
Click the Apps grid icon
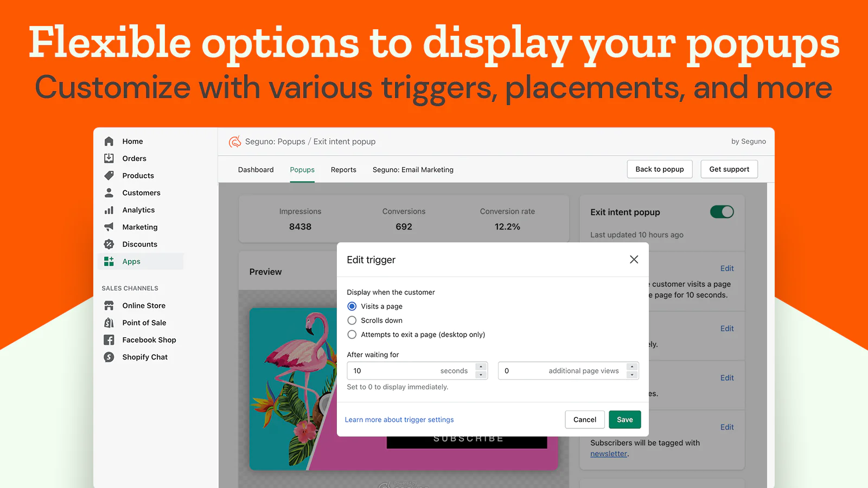[x=109, y=261]
